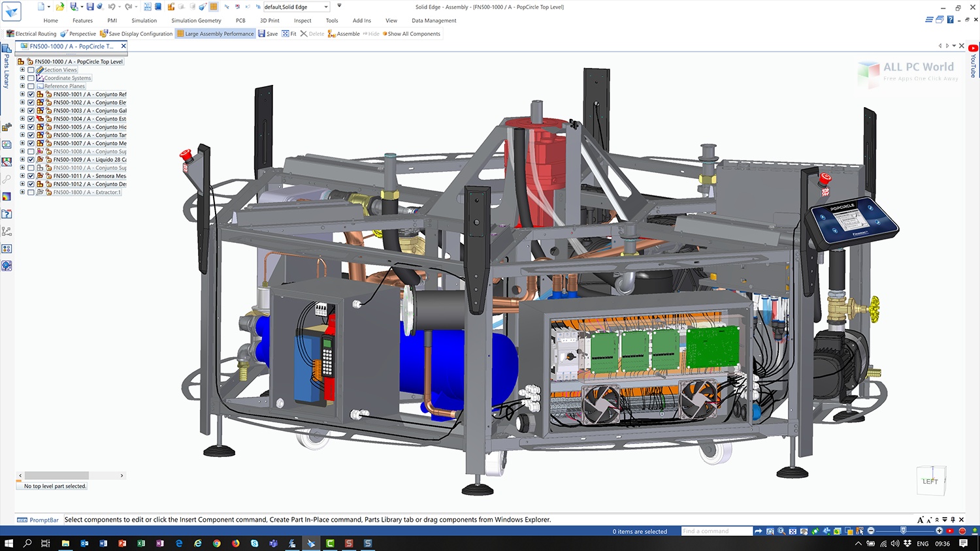Viewport: 980px width, 551px height.
Task: Toggle the Section Views checkbox
Action: pos(31,70)
